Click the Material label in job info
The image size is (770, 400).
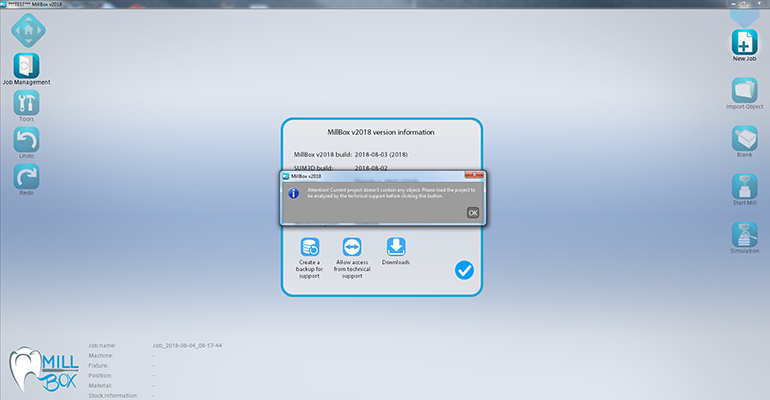(100, 386)
